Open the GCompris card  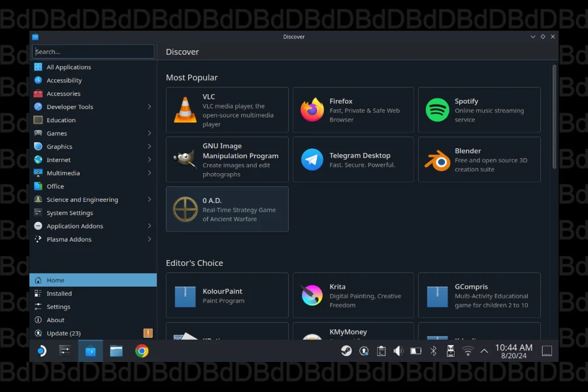(x=480, y=295)
